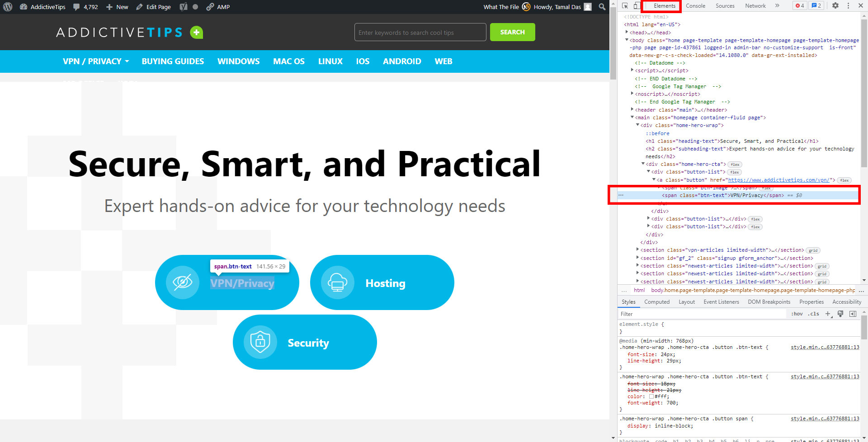This screenshot has height=442, width=868.
Task: Click the shield lock icon on Security
Action: pyautogui.click(x=260, y=342)
